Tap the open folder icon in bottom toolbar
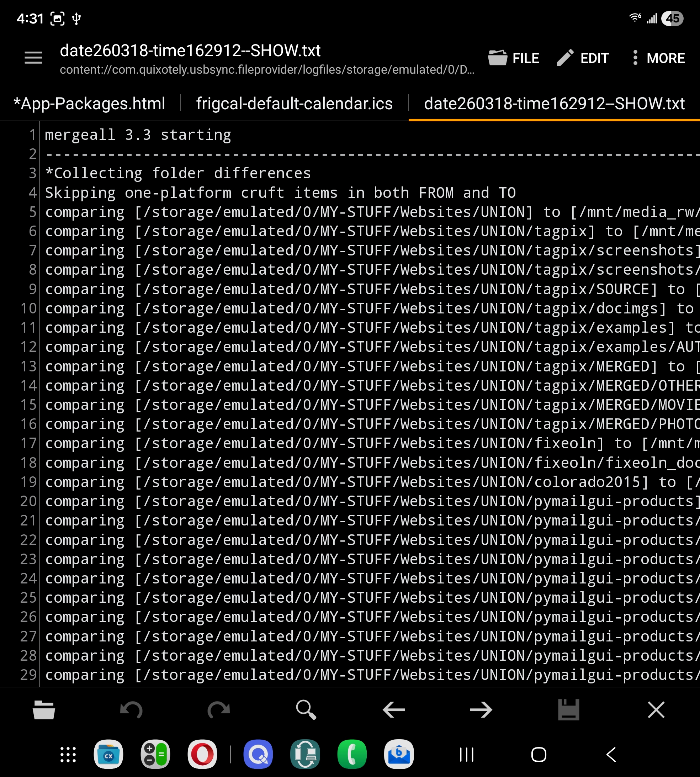This screenshot has height=777, width=700. point(44,710)
